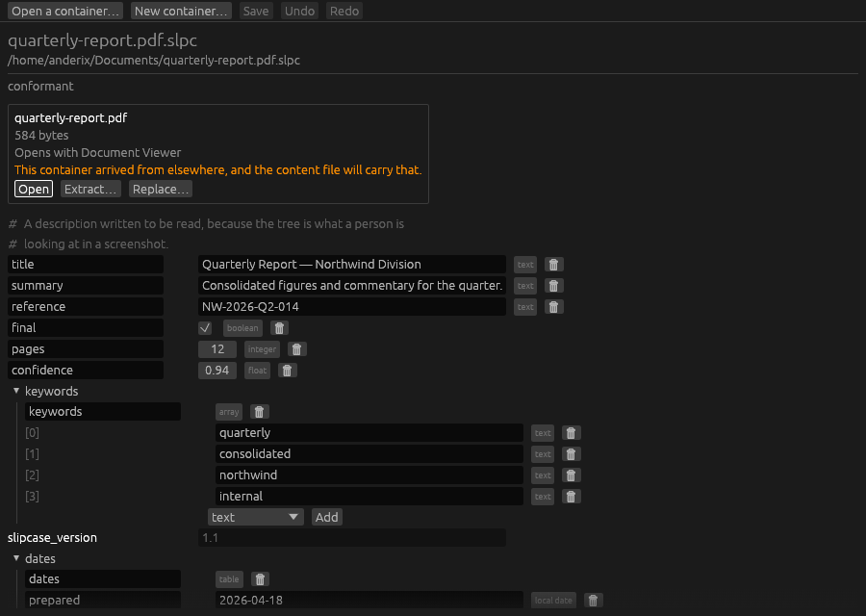The height and width of the screenshot is (616, 866).
Task: Open quarterly-report.pdf with the Open button
Action: [x=34, y=189]
